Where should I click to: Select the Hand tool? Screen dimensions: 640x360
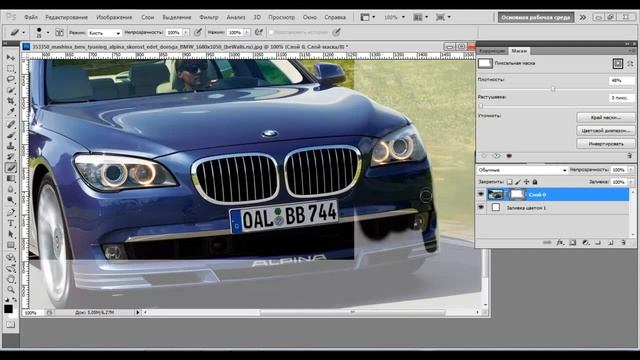pyautogui.click(x=11, y=279)
